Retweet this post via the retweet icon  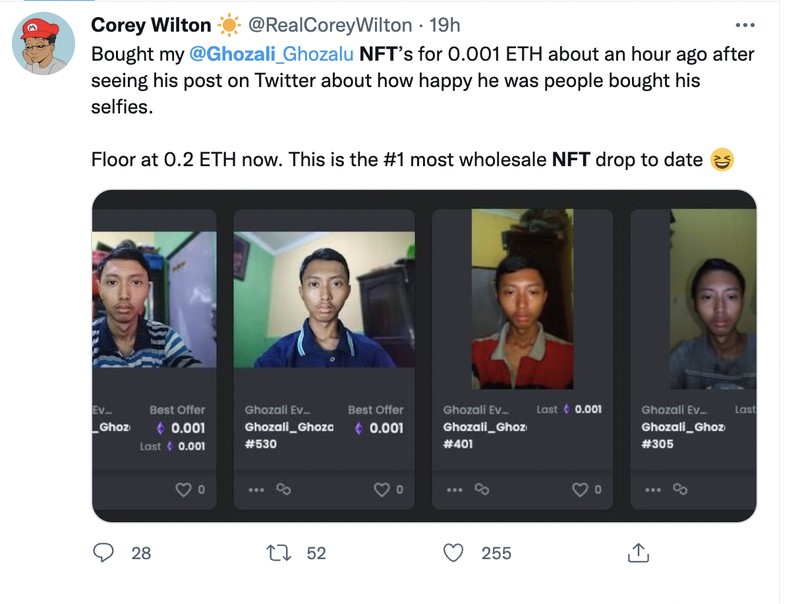click(283, 552)
